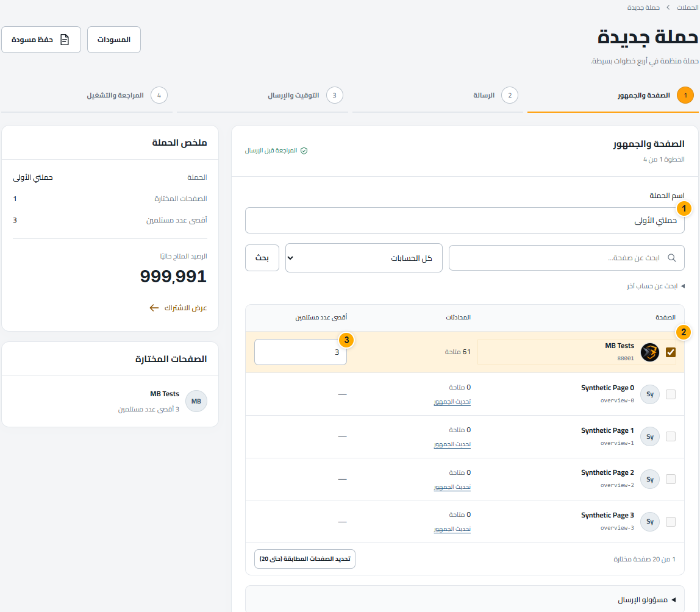Click تحديث الجمهور link for Synthetic Page 2
Viewport: 700px width, 612px height.
(452, 486)
